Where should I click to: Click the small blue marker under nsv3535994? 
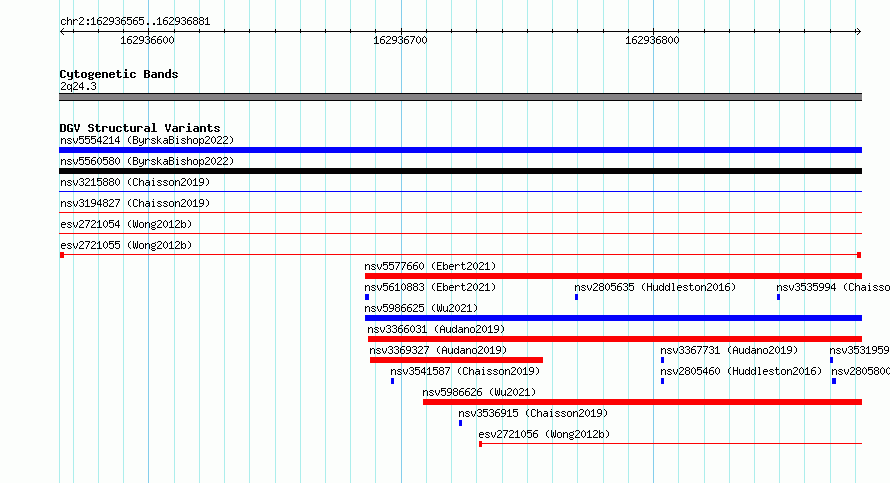779,297
